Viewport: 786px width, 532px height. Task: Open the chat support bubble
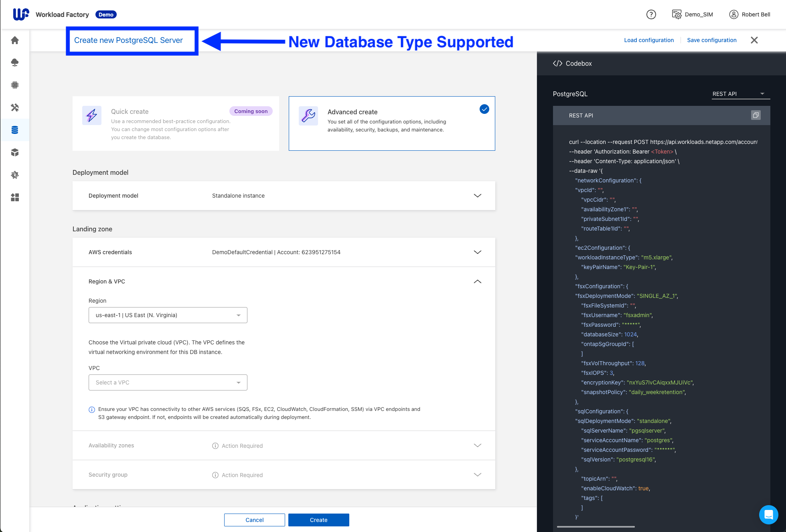(x=768, y=514)
